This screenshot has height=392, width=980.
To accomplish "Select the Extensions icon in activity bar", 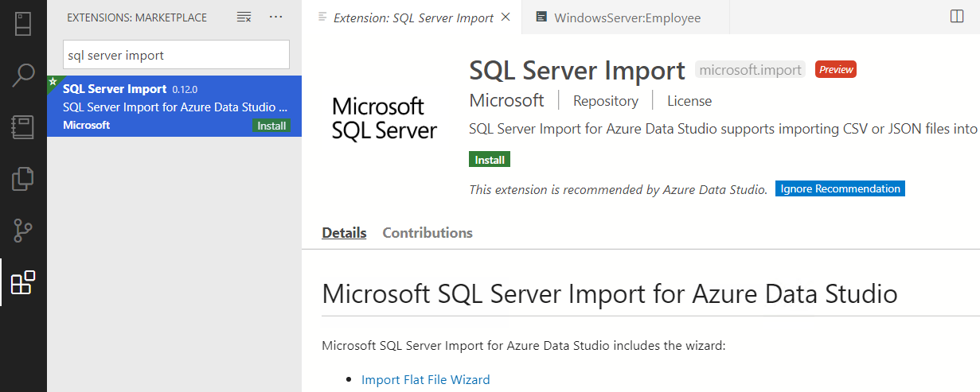I will pyautogui.click(x=23, y=282).
